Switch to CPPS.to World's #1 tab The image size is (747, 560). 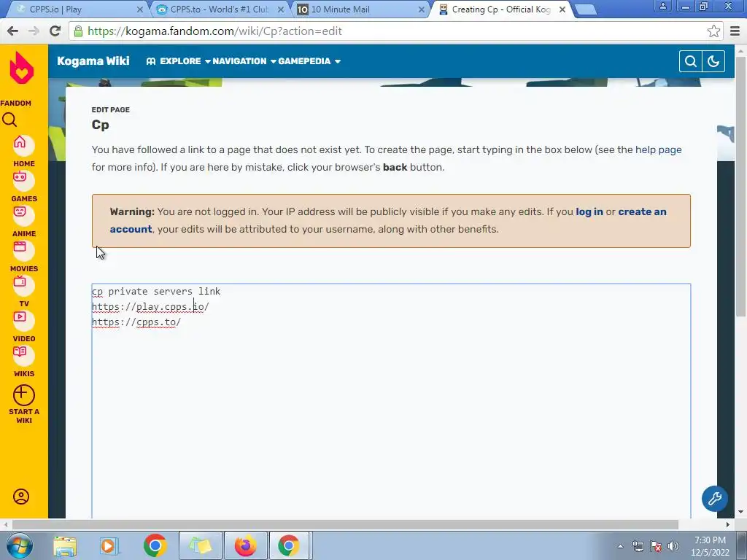[x=219, y=9]
